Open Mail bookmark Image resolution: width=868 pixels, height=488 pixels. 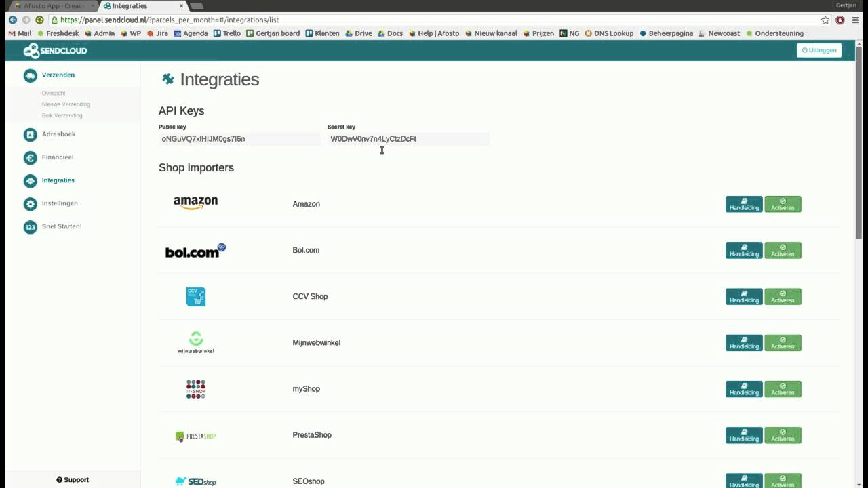point(20,33)
